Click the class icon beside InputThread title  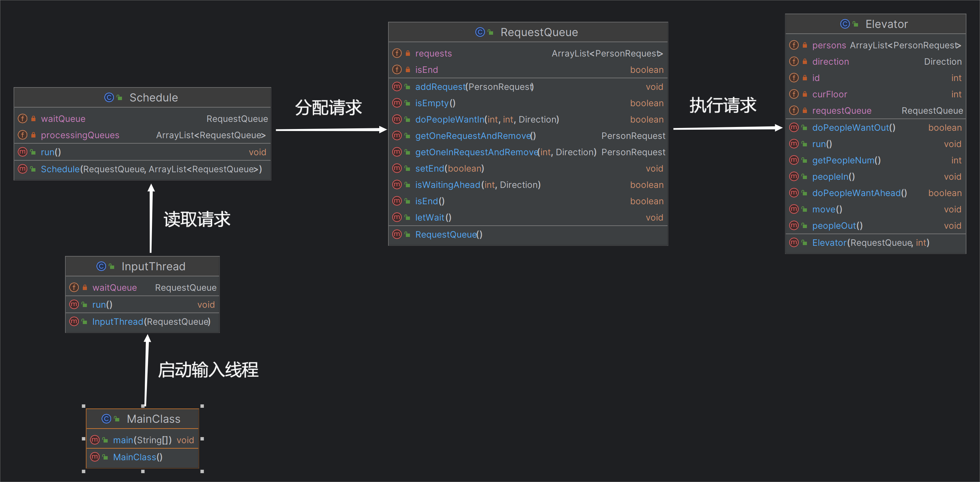[x=101, y=267]
